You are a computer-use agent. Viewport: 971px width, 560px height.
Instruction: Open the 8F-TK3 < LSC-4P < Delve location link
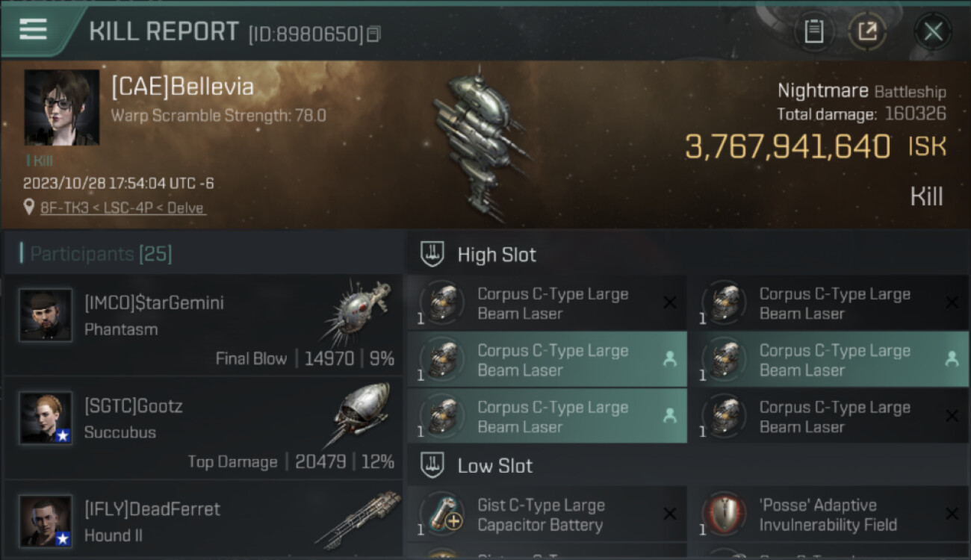tap(123, 208)
